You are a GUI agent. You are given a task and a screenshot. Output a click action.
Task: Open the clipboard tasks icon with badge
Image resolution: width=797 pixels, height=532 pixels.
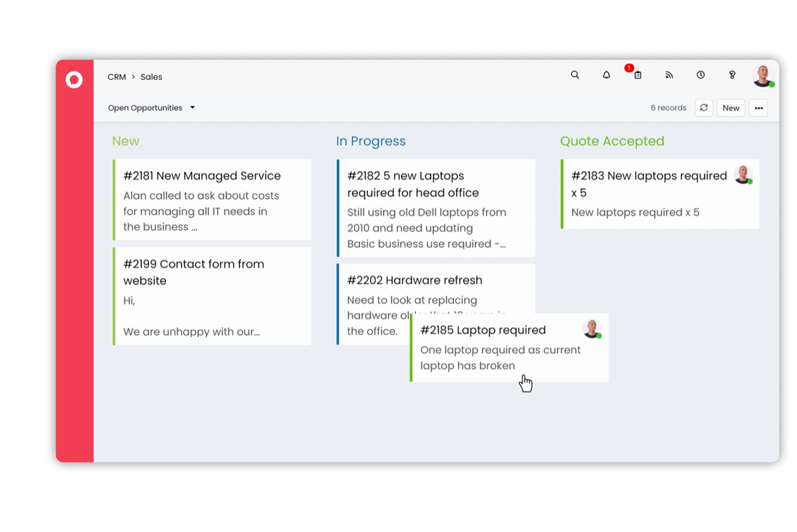(638, 75)
